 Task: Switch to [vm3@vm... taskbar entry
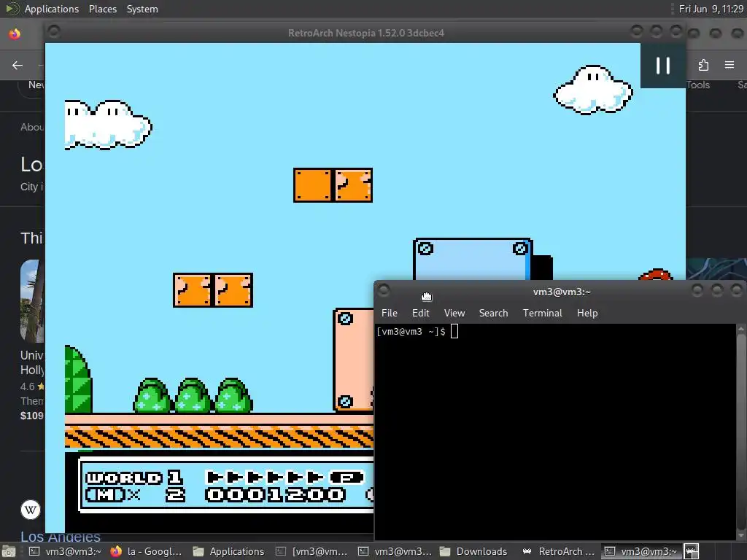click(x=312, y=551)
